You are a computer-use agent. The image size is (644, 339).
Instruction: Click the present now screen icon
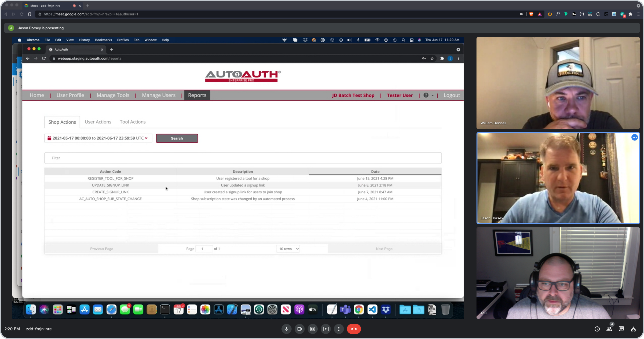point(325,329)
